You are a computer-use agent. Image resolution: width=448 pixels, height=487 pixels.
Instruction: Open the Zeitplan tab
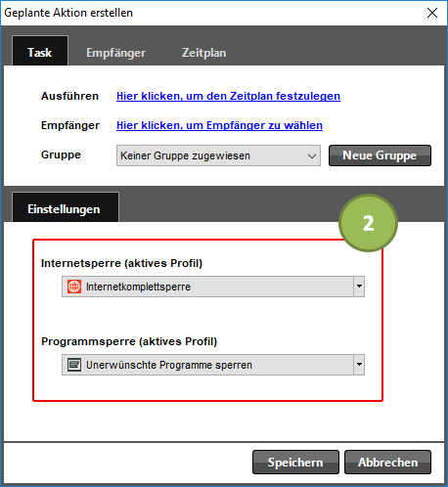pyautogui.click(x=203, y=53)
